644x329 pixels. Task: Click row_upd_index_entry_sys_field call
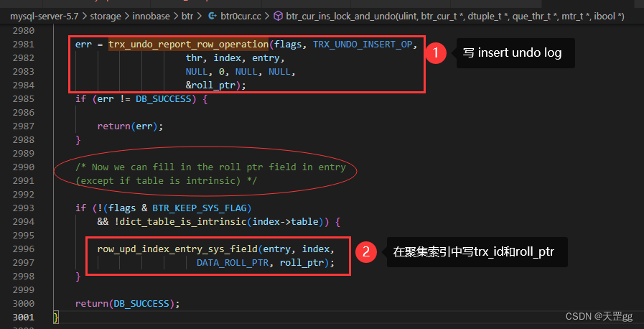pos(177,249)
